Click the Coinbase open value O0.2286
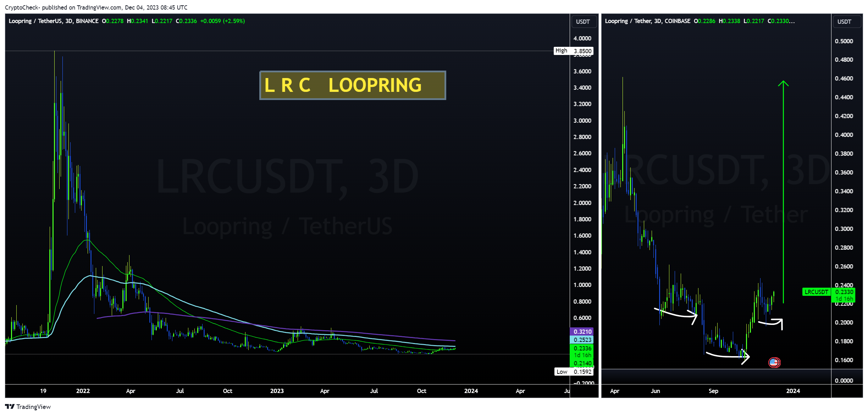868x415 pixels. click(704, 21)
